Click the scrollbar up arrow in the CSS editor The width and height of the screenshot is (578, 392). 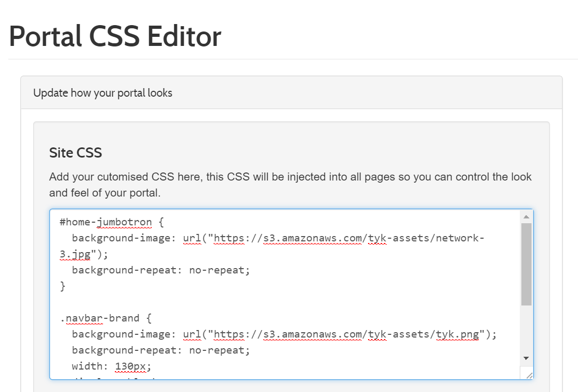(526, 216)
